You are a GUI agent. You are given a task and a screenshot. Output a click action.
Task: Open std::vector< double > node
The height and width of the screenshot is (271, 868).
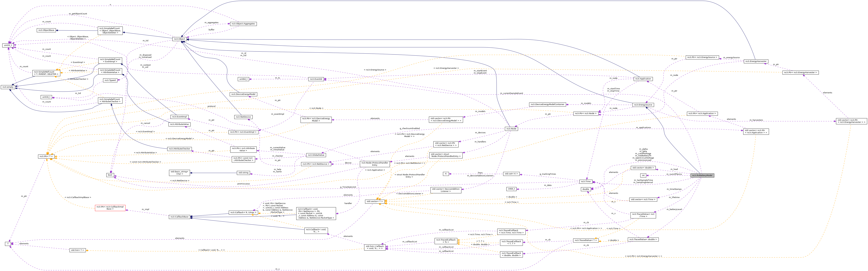click(x=643, y=168)
